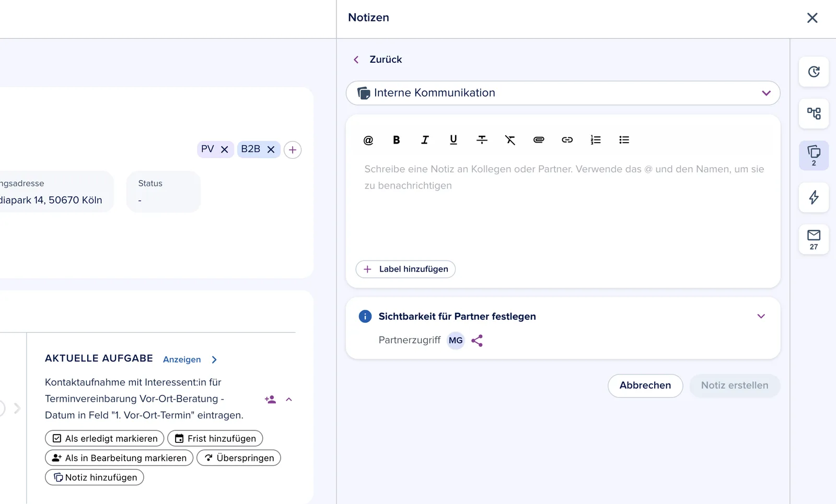Viewport: 836px width, 504px height.
Task: Open Interne Kommunikation dropdown
Action: 563,93
